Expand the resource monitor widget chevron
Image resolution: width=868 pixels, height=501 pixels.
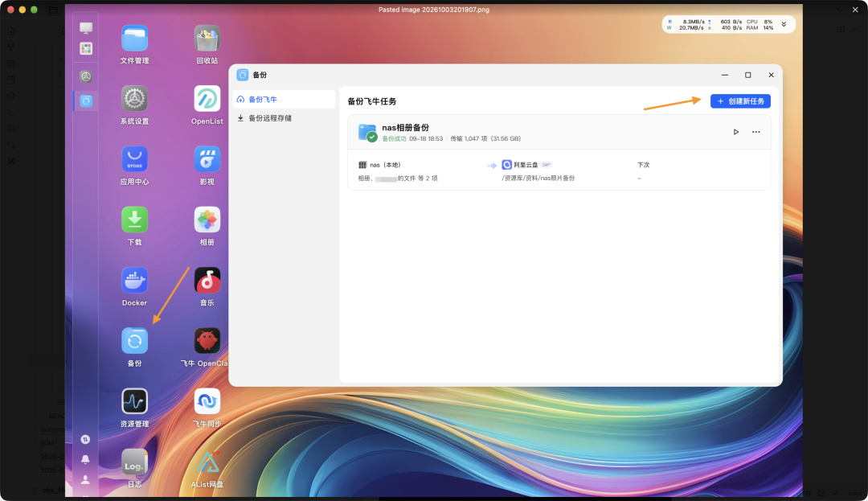click(784, 24)
